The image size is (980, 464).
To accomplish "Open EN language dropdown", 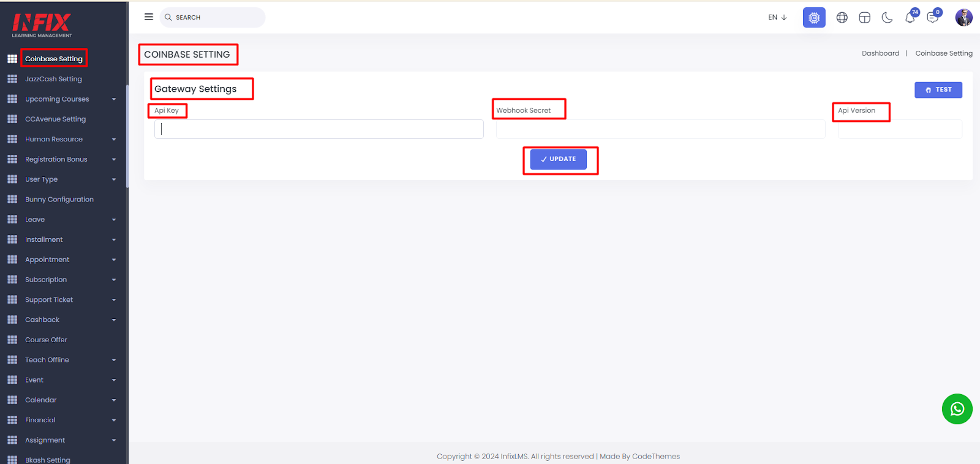I will [x=777, y=17].
